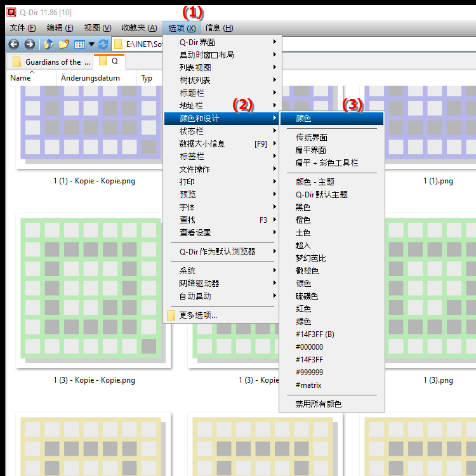The width and height of the screenshot is (476, 476).
Task: Open the 视图 (V) menu
Action: pyautogui.click(x=98, y=28)
